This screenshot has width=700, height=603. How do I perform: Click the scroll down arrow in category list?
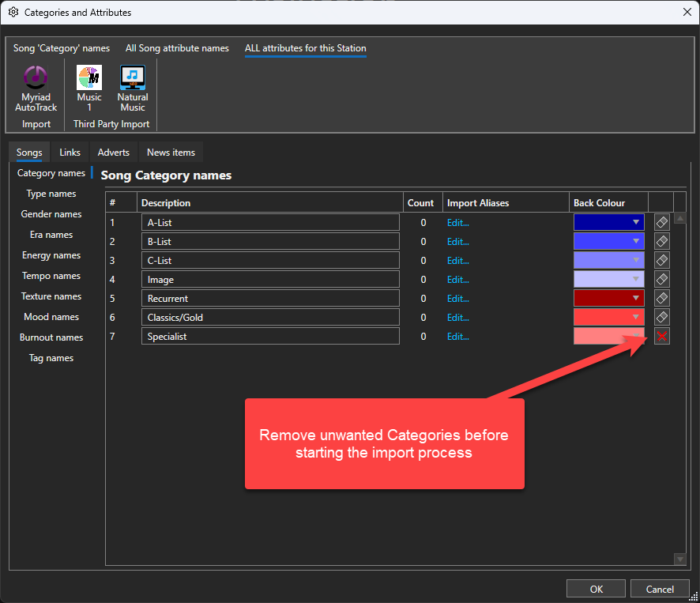(x=679, y=559)
